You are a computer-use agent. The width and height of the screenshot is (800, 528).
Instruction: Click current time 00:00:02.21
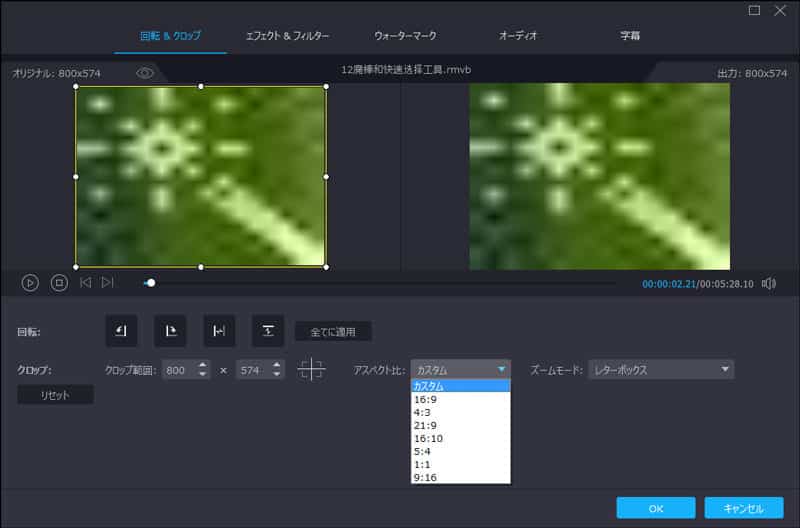coord(669,284)
